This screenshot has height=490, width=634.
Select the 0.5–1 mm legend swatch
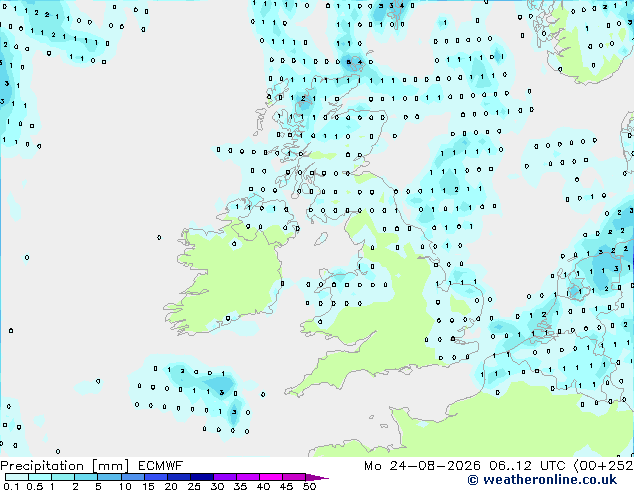click(40, 477)
